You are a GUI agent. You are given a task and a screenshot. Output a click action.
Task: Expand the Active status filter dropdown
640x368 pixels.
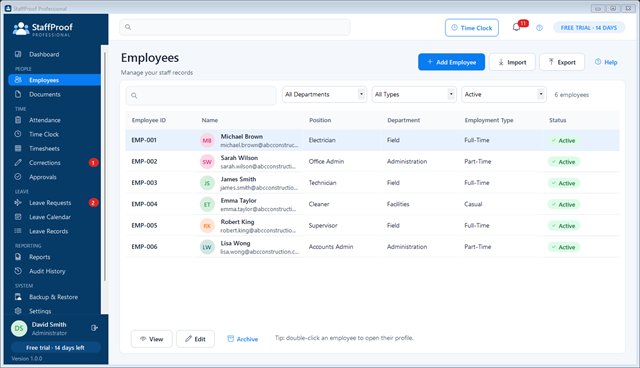pos(504,94)
